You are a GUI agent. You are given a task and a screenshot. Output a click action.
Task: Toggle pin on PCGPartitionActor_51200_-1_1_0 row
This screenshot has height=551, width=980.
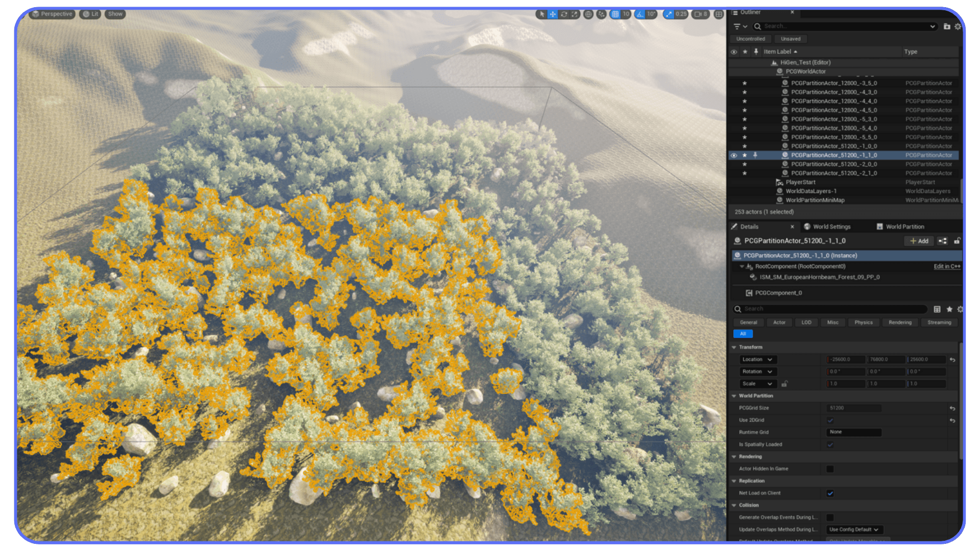(x=755, y=155)
